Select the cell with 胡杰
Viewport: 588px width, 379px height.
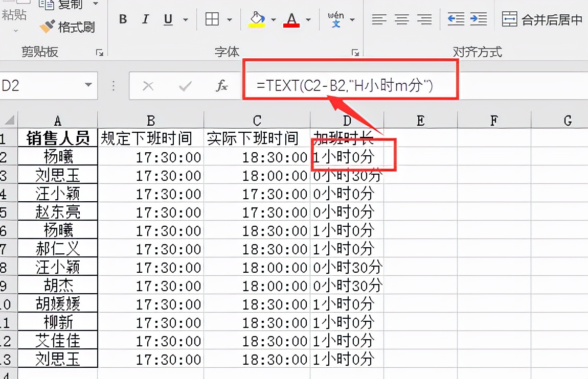point(58,285)
